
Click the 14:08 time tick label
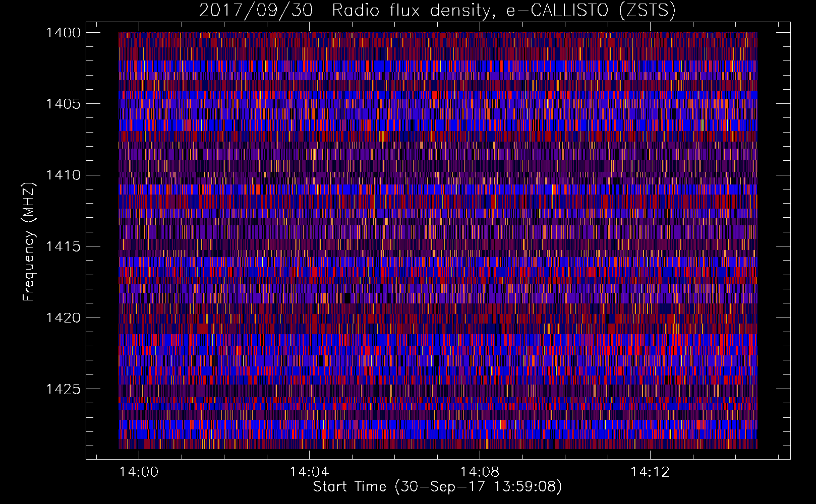click(x=480, y=472)
